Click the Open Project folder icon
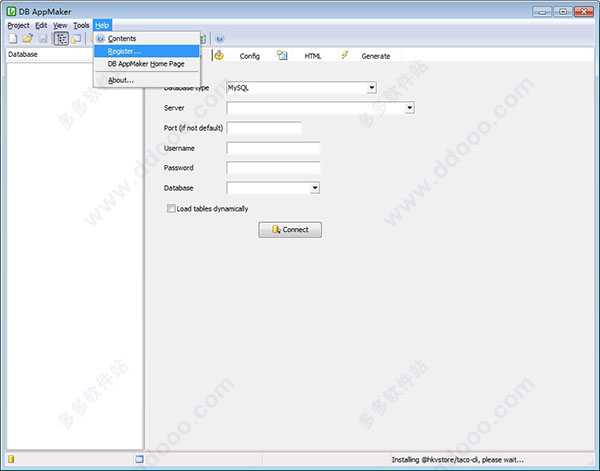The image size is (600, 471). tap(28, 38)
